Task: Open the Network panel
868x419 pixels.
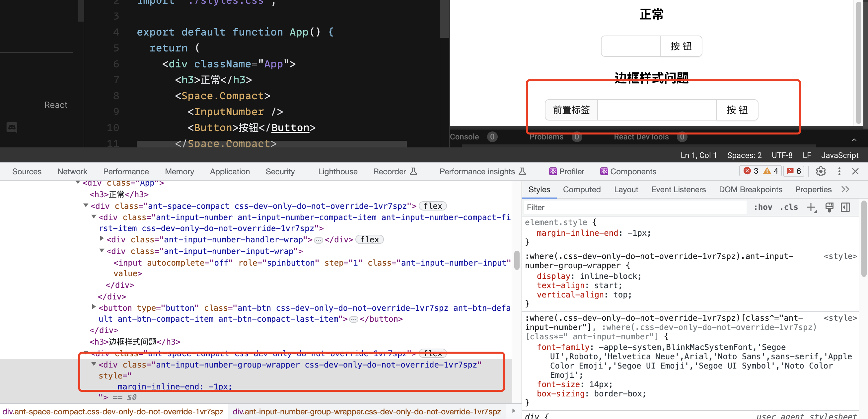Action: 72,171
